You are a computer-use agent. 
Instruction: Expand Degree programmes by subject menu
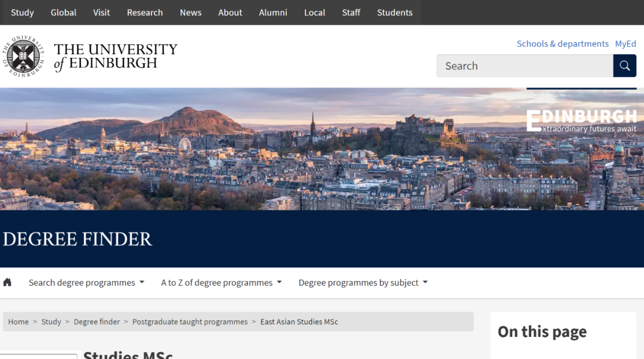pyautogui.click(x=363, y=283)
